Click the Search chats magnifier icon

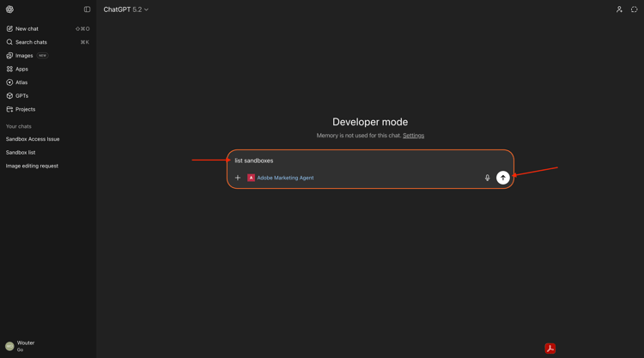9,42
